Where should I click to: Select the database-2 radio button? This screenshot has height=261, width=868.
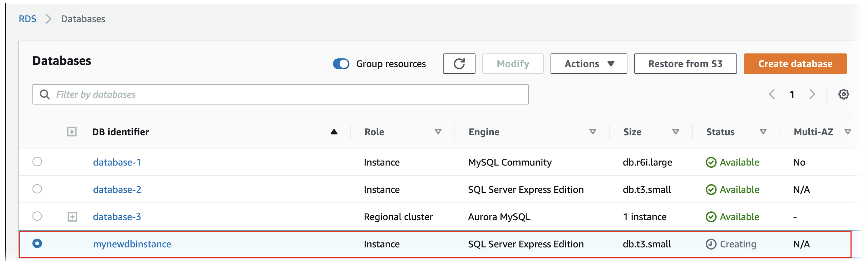point(37,189)
